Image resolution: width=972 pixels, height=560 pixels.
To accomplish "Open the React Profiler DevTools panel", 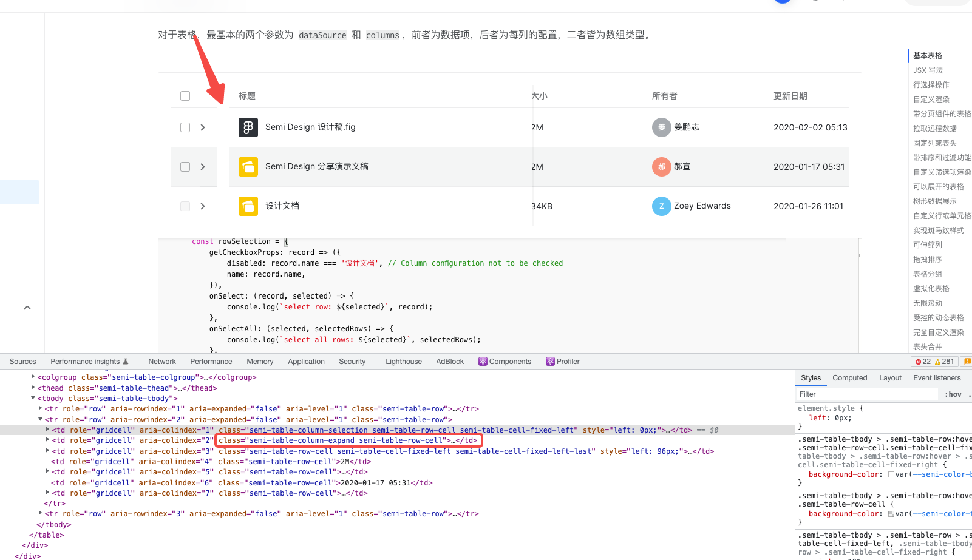I will tap(562, 361).
